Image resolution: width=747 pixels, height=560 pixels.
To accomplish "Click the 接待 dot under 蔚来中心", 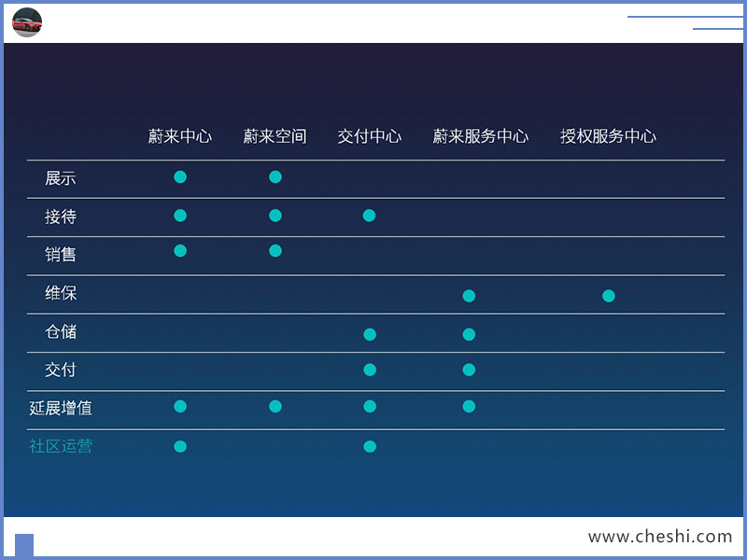I will point(180,216).
